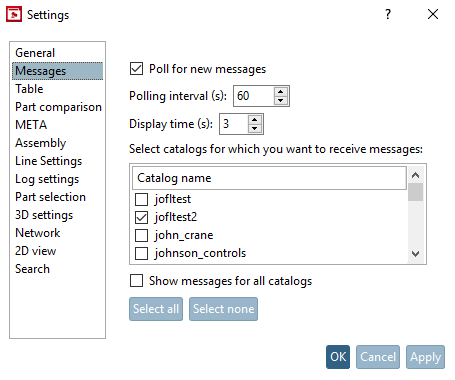This screenshot has height=380, width=455.
Task: Select the johnson_controls catalog name text
Action: [x=200, y=253]
